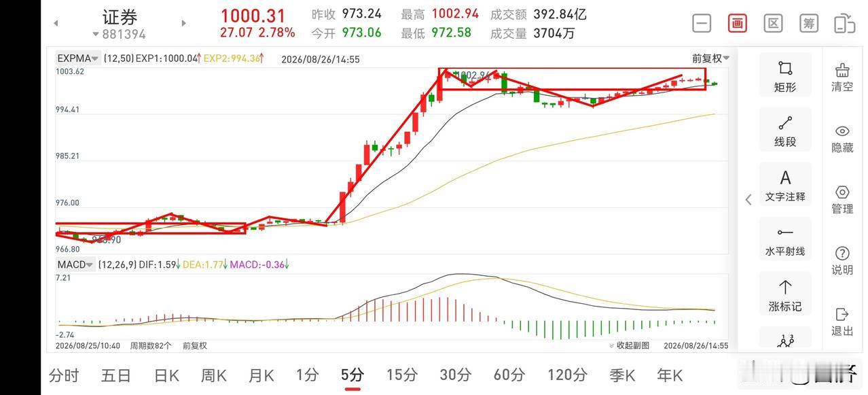Toggle the 画 drawing mode button

737,23
